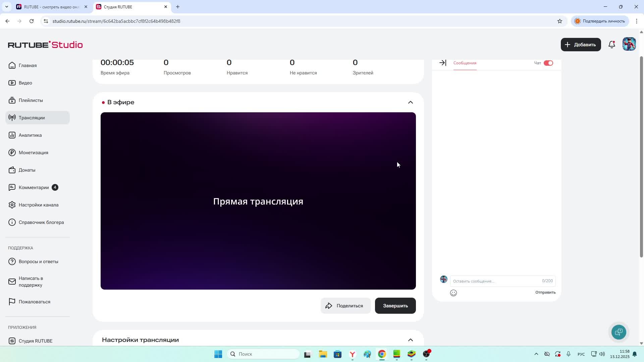Click the Завершить button
The height and width of the screenshot is (362, 644).
(395, 306)
